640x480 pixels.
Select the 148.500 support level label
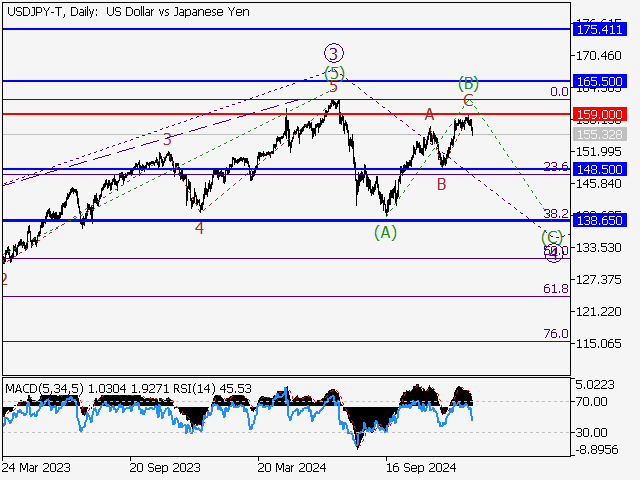(x=600, y=170)
